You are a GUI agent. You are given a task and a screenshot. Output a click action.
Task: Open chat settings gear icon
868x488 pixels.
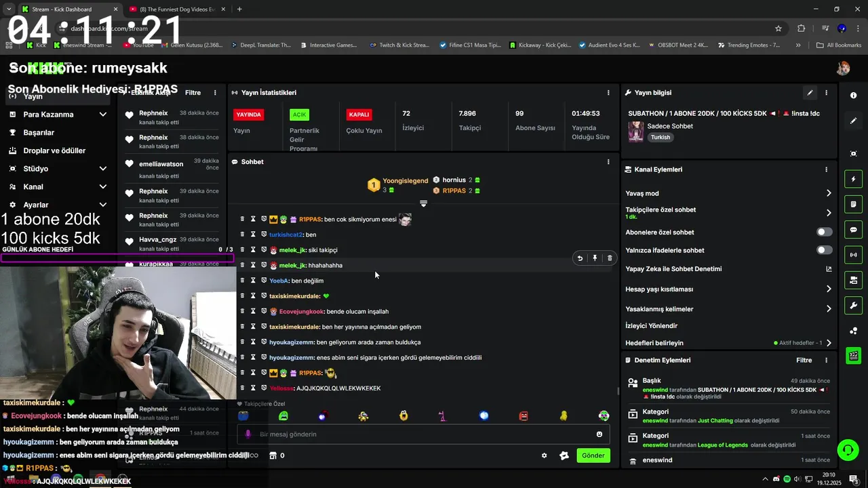[544, 455]
